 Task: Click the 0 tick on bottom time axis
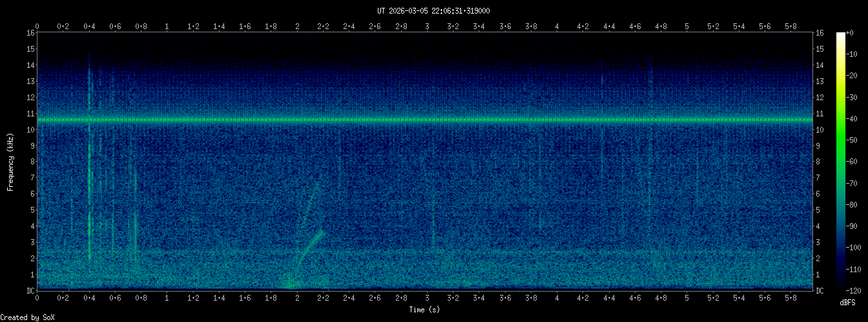click(37, 299)
